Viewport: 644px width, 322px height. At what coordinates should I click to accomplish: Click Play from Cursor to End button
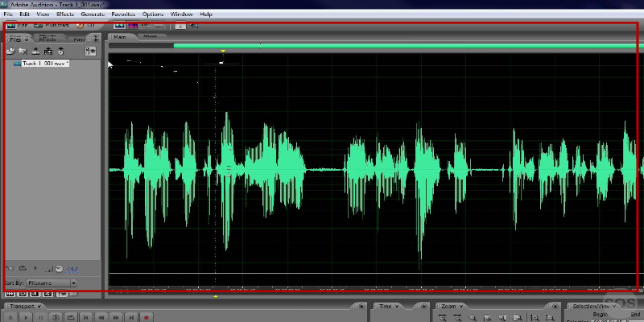[56, 318]
